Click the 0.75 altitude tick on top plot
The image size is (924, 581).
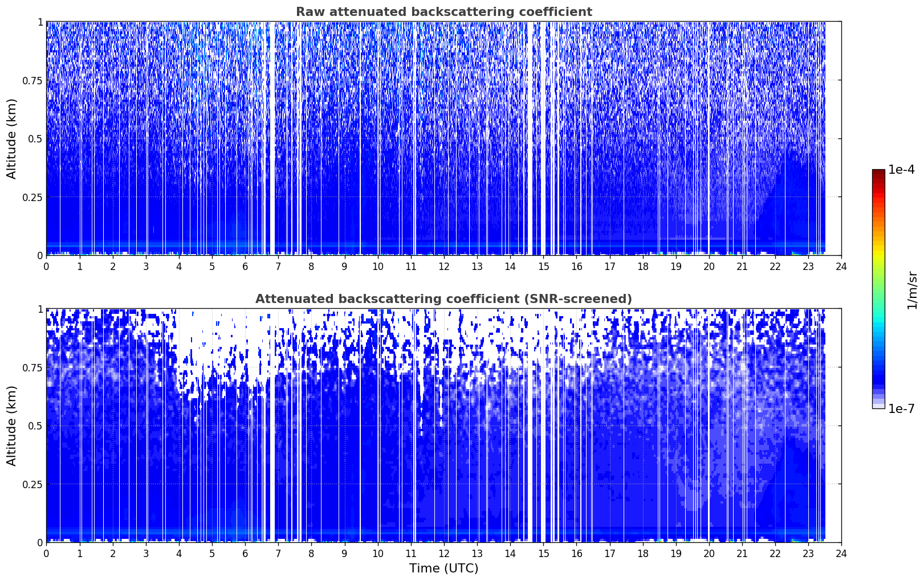32,80
